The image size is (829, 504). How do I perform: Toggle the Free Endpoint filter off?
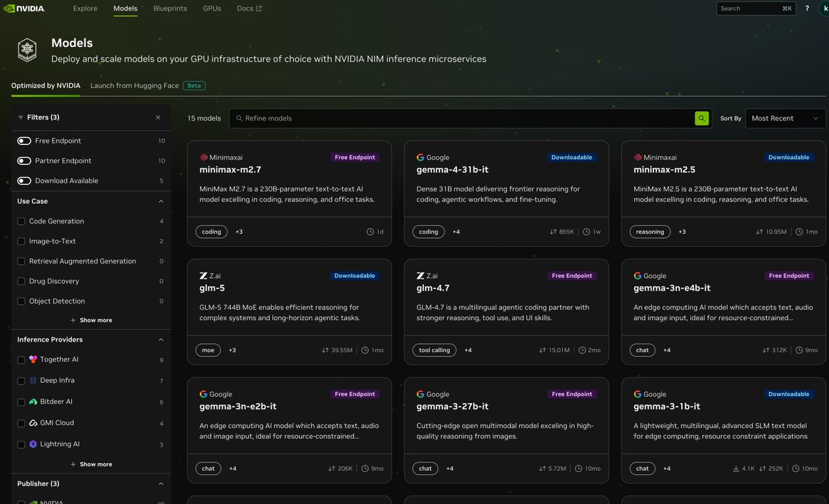pos(24,140)
